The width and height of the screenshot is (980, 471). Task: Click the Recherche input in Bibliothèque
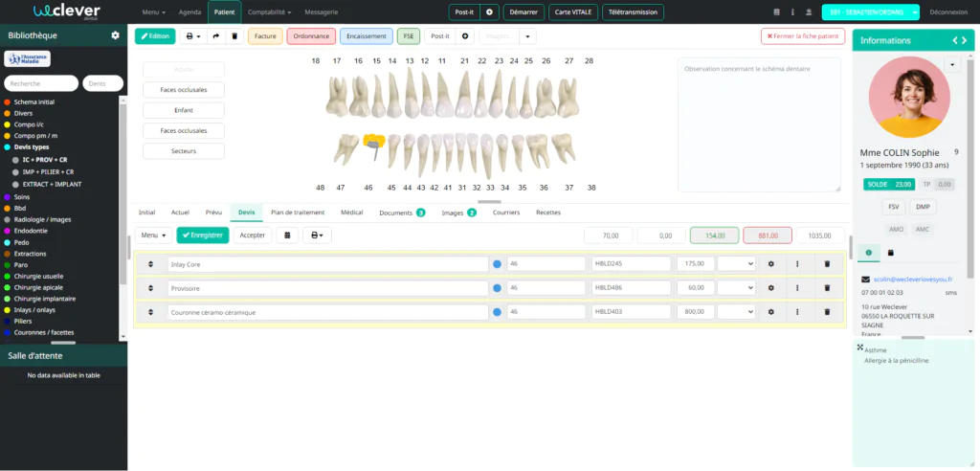[41, 83]
